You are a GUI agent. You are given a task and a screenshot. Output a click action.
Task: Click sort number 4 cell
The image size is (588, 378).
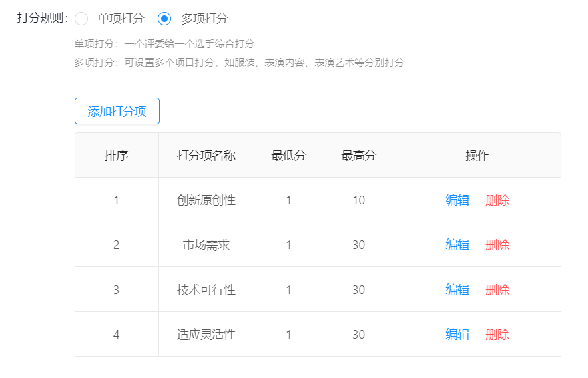pos(117,334)
